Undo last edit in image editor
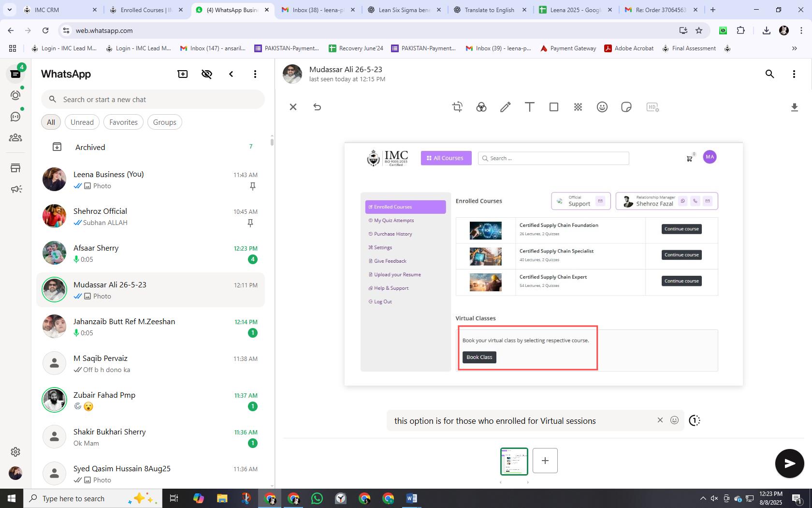The image size is (812, 508). (317, 107)
